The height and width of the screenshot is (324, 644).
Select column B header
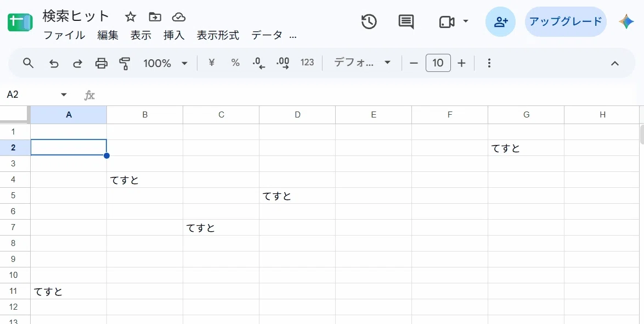[x=145, y=115]
